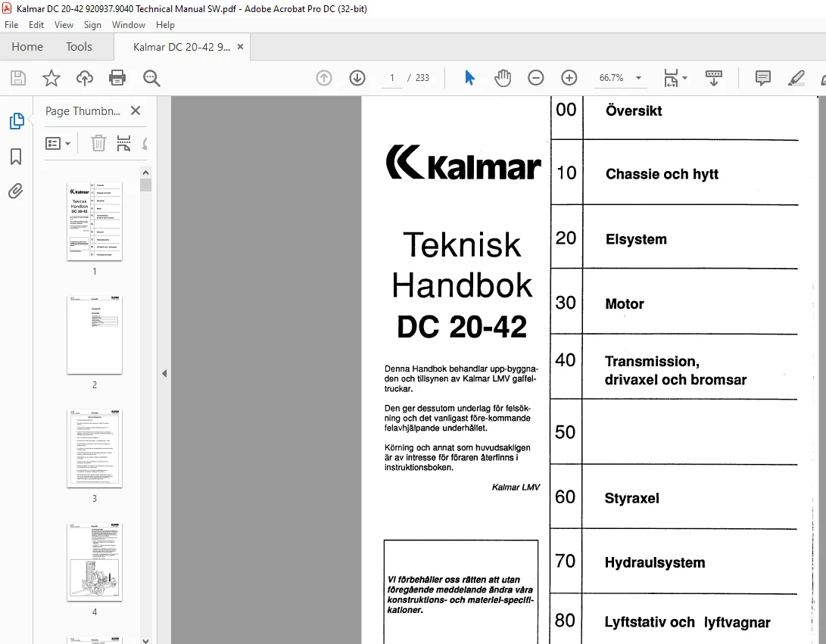Zoom in with the plus icon
Screen dimensions: 826x644
tap(569, 78)
